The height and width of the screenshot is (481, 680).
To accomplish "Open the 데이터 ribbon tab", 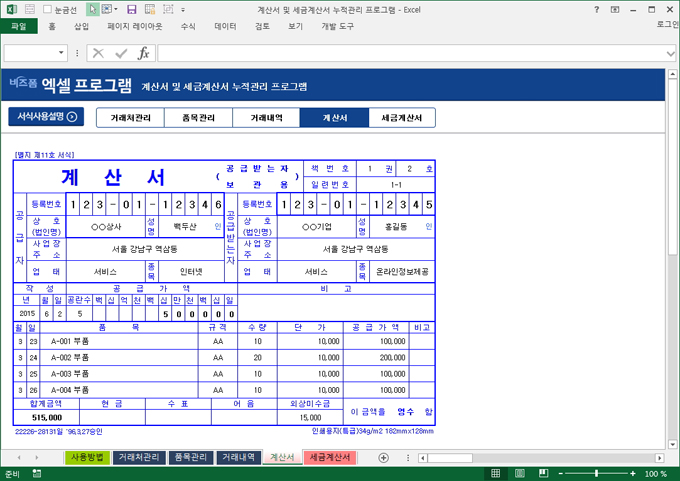I will click(226, 26).
